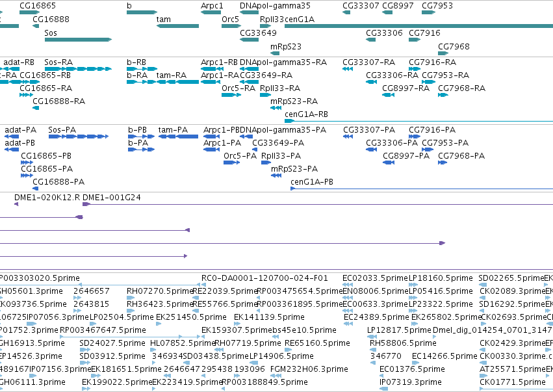
Task: Click the CG7968 gene label
Action: tap(454, 47)
